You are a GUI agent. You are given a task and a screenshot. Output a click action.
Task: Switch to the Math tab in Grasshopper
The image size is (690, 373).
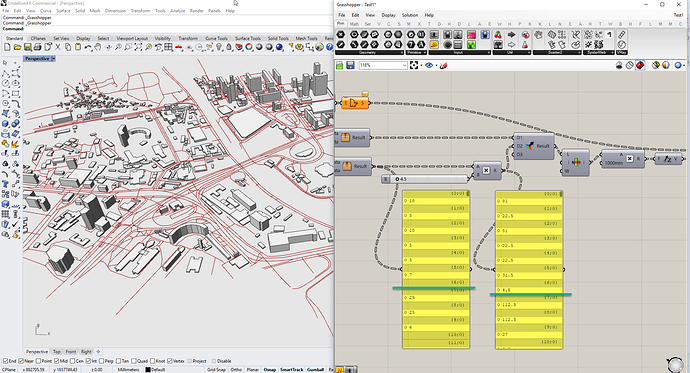click(x=354, y=24)
